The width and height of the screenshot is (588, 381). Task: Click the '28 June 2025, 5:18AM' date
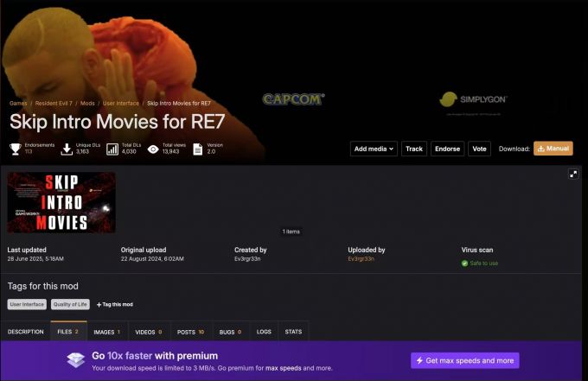(35, 259)
